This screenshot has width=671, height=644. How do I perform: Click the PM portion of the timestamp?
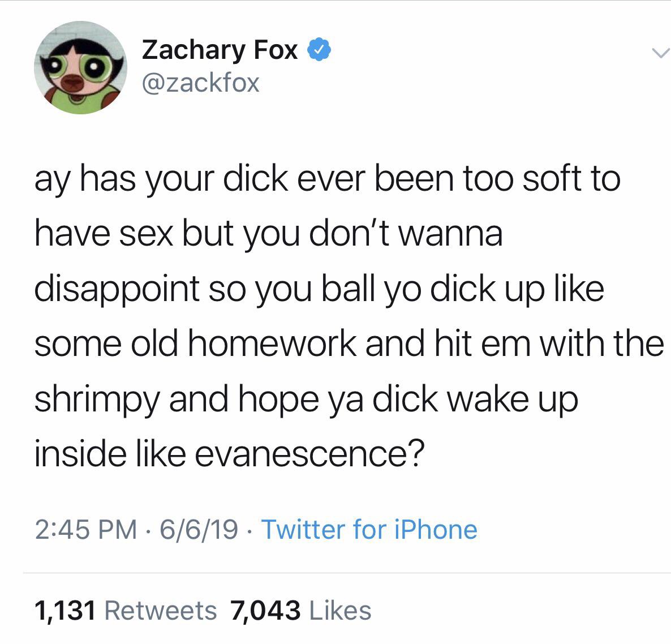[x=117, y=530]
